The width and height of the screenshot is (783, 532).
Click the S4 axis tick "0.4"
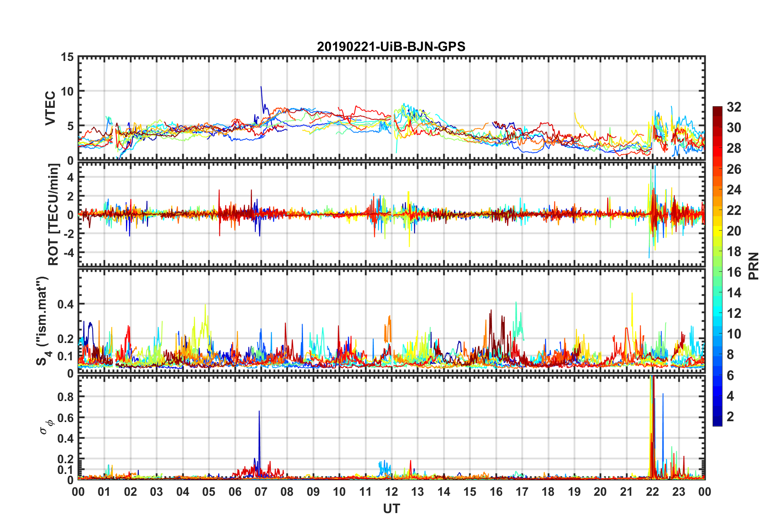[65, 304]
